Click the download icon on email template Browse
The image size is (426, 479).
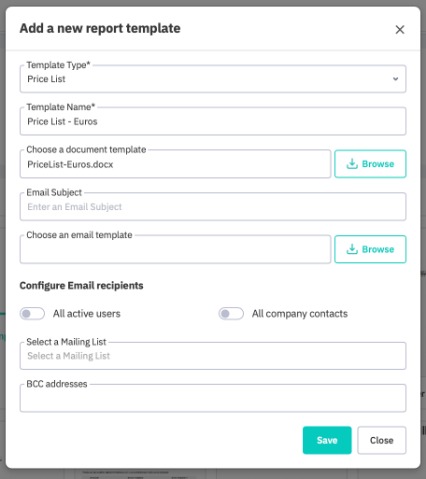[x=352, y=249]
